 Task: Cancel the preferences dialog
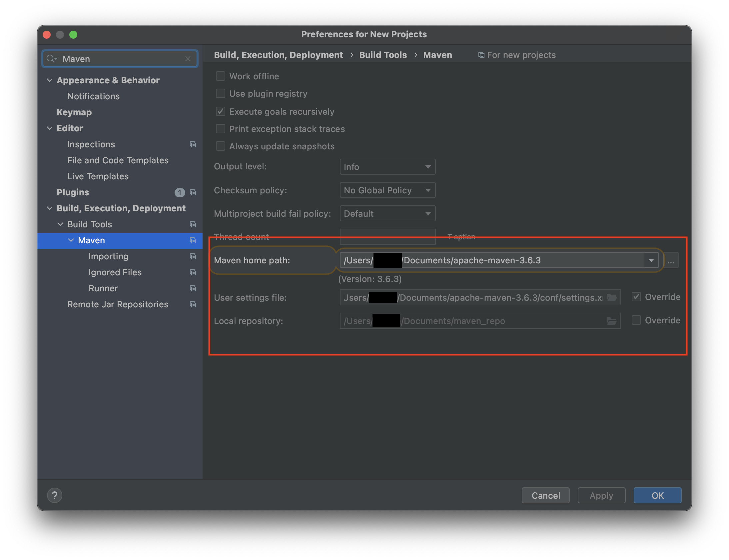(x=545, y=495)
